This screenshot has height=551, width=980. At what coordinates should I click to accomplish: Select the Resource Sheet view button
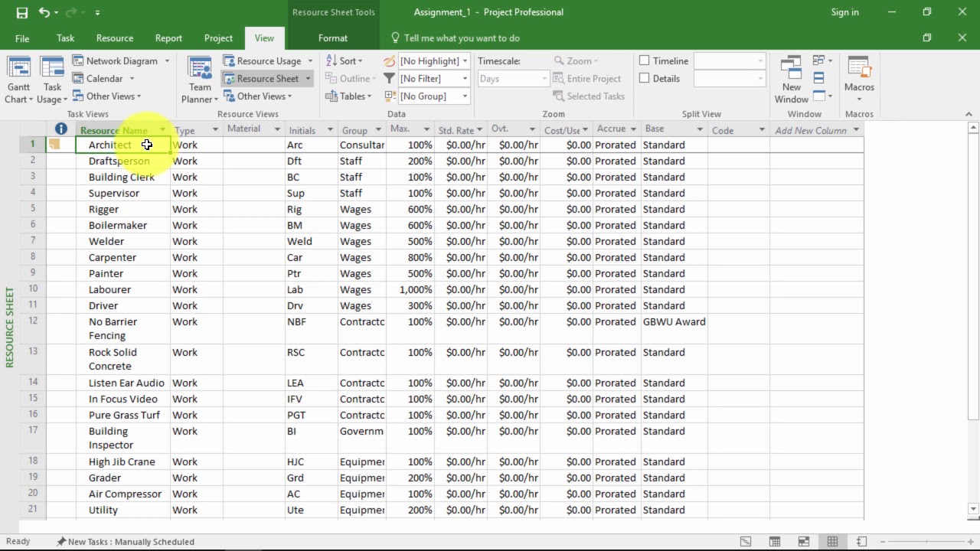267,78
